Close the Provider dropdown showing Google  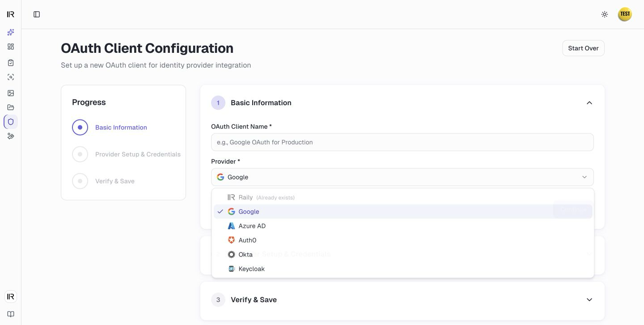click(x=402, y=177)
